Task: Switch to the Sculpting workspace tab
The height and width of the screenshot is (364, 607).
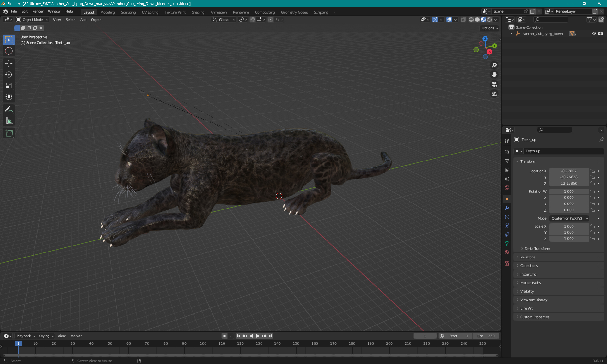Action: click(x=128, y=12)
